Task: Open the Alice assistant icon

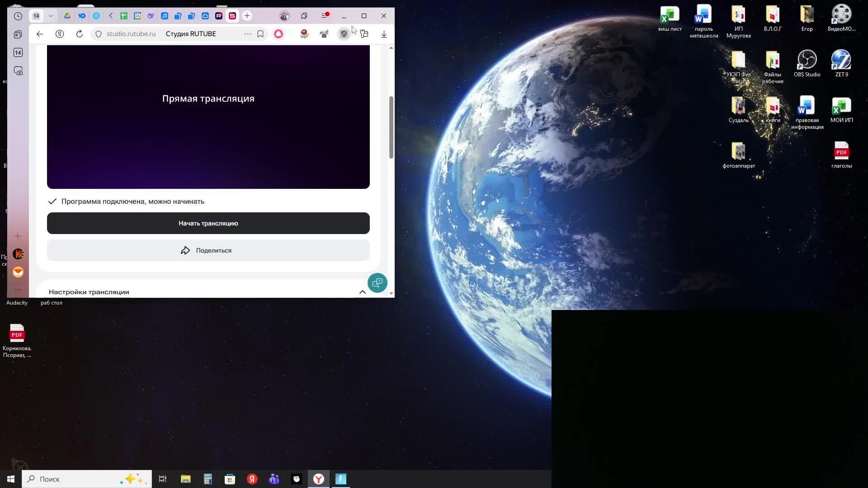Action: click(278, 34)
